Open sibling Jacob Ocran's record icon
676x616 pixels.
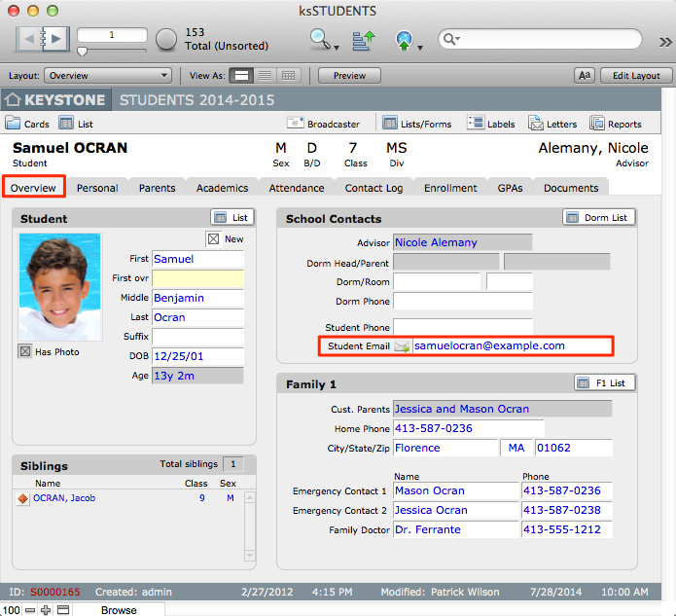pos(23,499)
